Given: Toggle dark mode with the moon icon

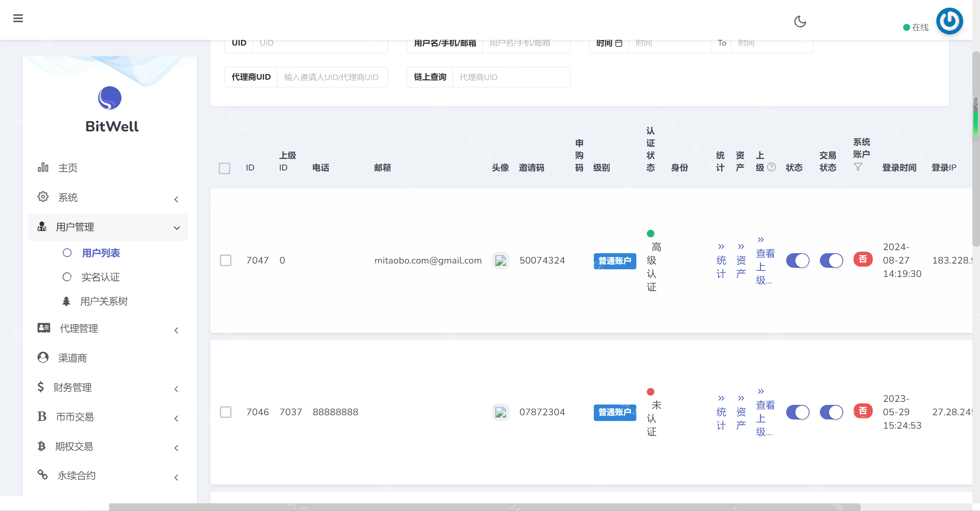Looking at the screenshot, I should point(800,22).
